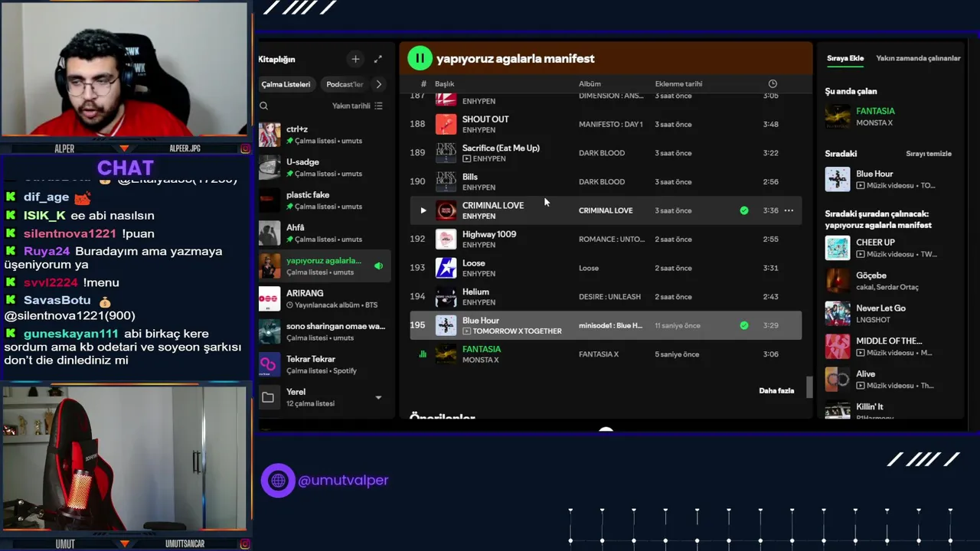Click the Kick badge beside guneskayan111
This screenshot has width=980, height=551.
pyautogui.click(x=11, y=334)
